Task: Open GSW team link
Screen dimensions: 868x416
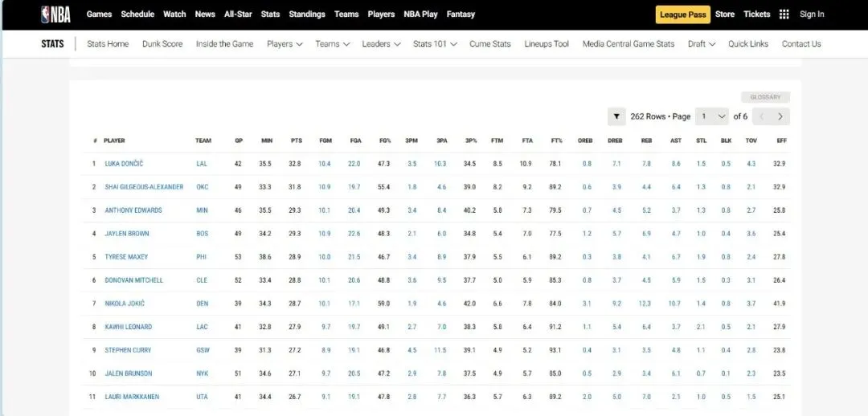Action: (x=203, y=350)
